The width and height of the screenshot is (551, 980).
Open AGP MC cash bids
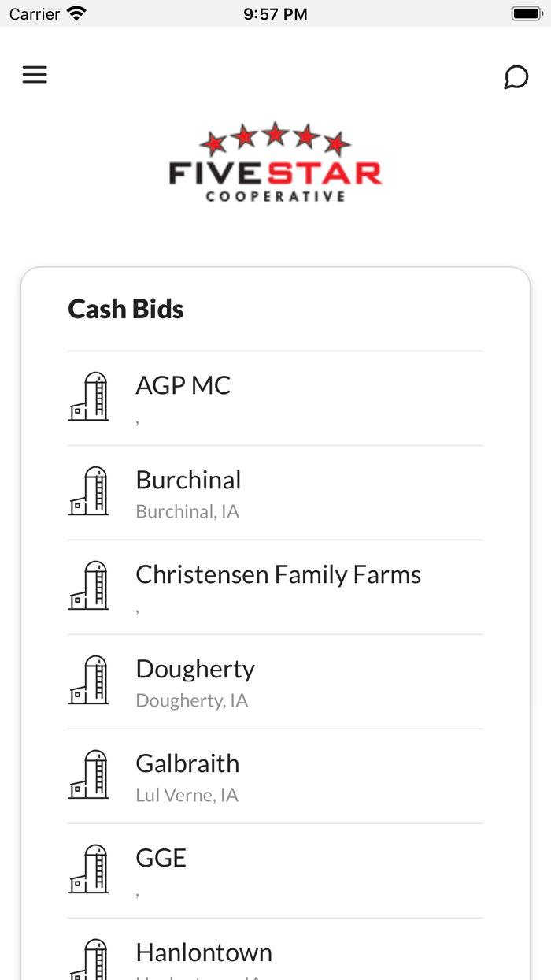pyautogui.click(x=183, y=385)
